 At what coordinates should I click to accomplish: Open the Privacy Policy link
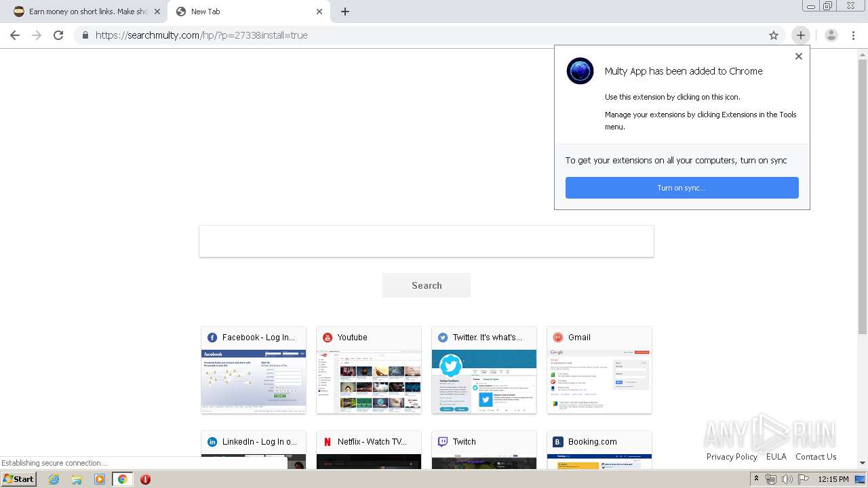732,457
